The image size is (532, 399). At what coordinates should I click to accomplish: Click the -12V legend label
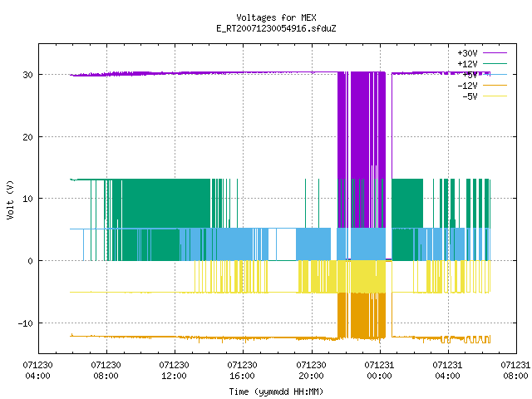467,86
